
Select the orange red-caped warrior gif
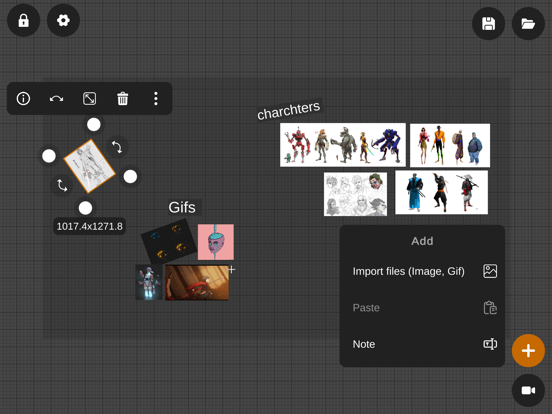click(x=197, y=283)
